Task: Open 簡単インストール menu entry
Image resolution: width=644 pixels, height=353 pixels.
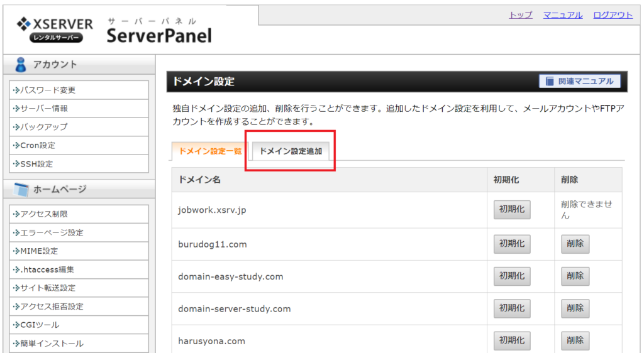Action: pyautogui.click(x=79, y=343)
